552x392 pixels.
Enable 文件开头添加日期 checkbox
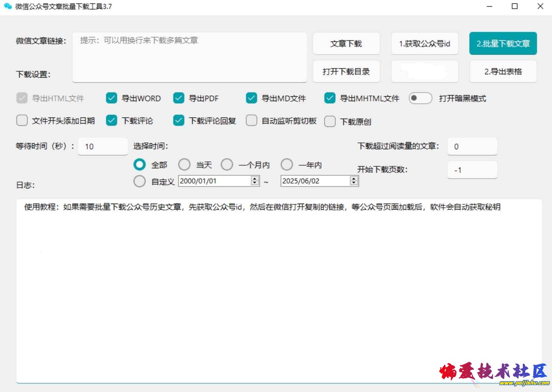coord(22,121)
